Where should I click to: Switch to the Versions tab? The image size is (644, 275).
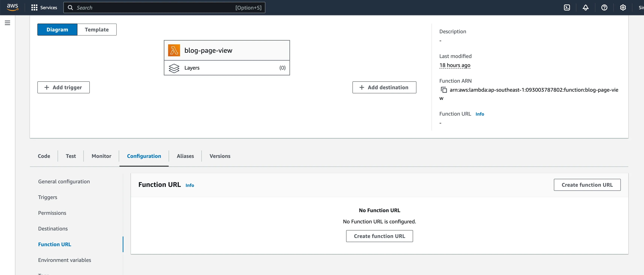click(220, 156)
